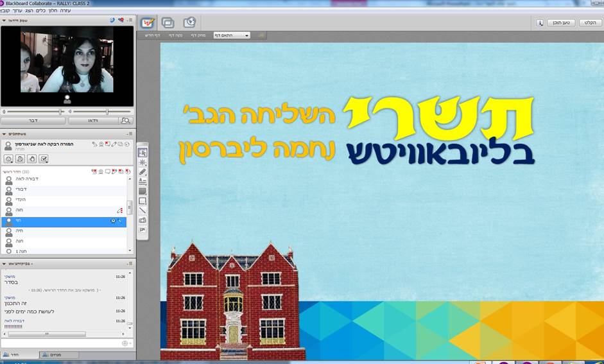Toggle the moderator's webcam permission icon
This screenshot has width=604, height=364.
point(101,144)
